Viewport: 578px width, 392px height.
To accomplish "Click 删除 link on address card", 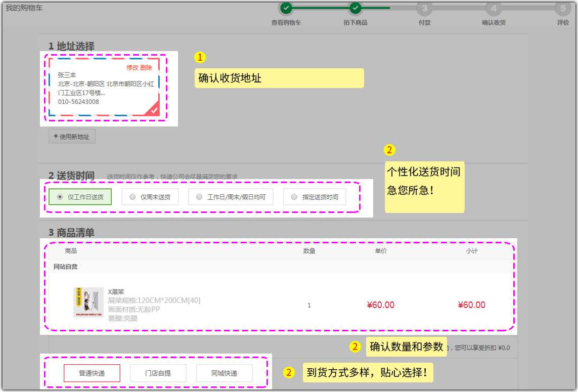I will 146,68.
